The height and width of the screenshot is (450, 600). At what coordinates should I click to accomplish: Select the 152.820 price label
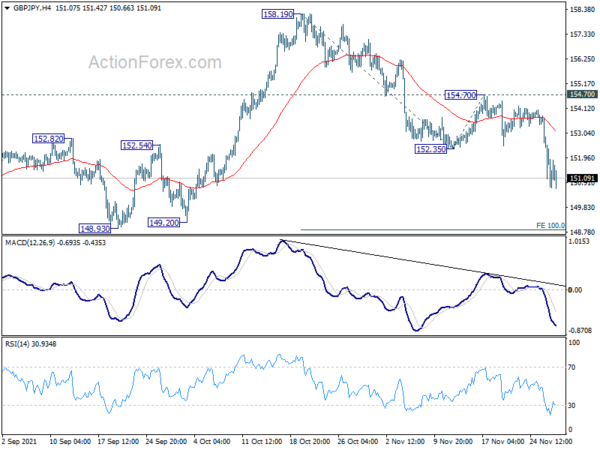click(x=48, y=139)
